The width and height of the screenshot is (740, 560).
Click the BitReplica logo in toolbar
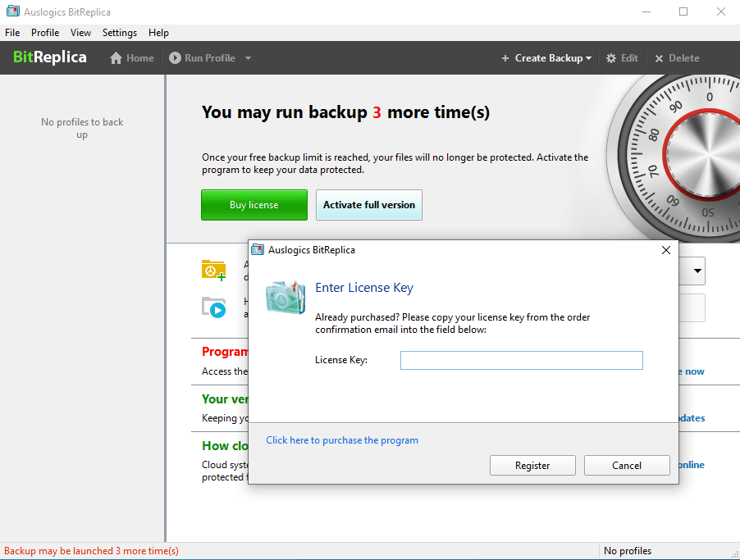coord(49,57)
